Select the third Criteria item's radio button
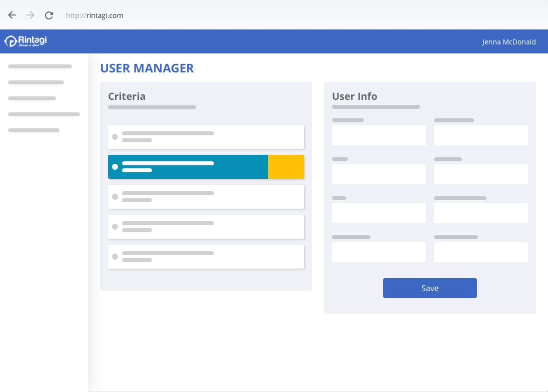The height and width of the screenshot is (392, 548). tap(115, 196)
